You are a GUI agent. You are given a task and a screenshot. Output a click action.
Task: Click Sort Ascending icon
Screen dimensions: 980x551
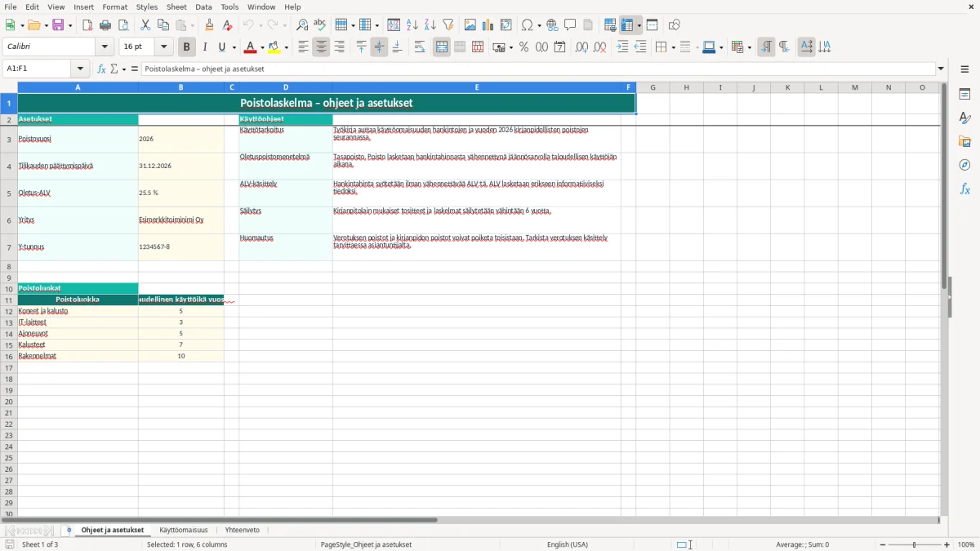coord(412,25)
